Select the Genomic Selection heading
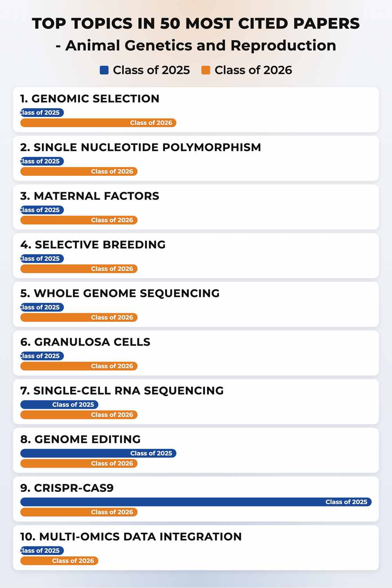This screenshot has height=588, width=392. tap(90, 98)
